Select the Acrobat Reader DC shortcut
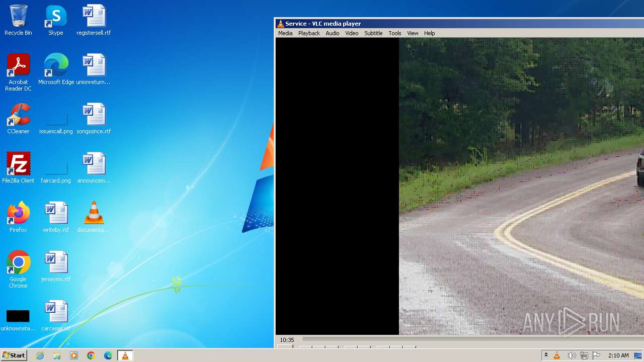The height and width of the screenshot is (362, 644). coord(18,72)
